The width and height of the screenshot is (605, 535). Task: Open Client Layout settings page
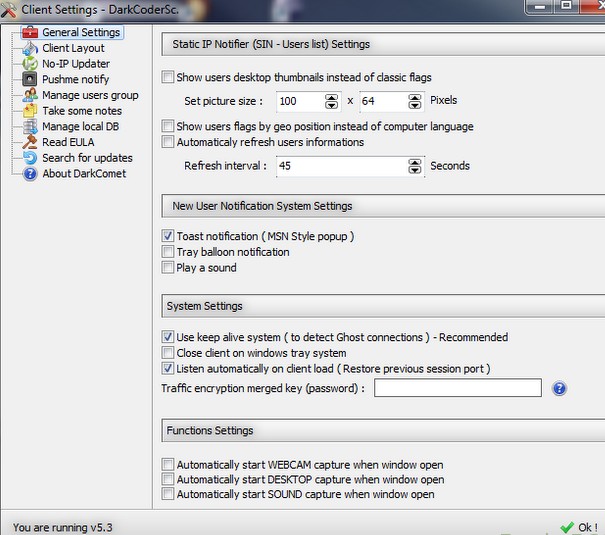(73, 48)
